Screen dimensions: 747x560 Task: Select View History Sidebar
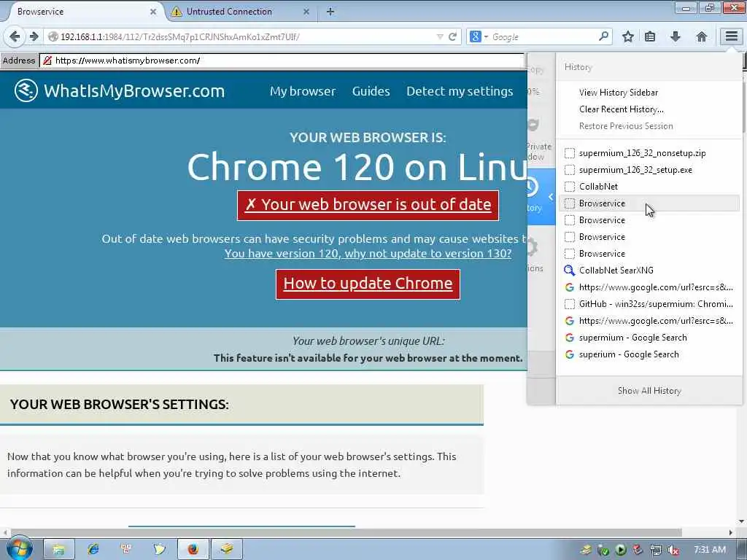[619, 93]
